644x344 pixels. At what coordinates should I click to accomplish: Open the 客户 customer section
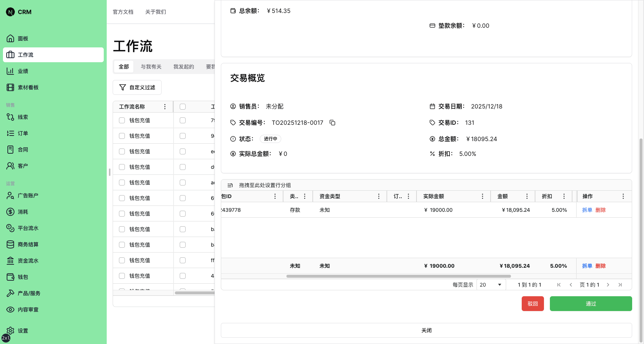coord(22,166)
